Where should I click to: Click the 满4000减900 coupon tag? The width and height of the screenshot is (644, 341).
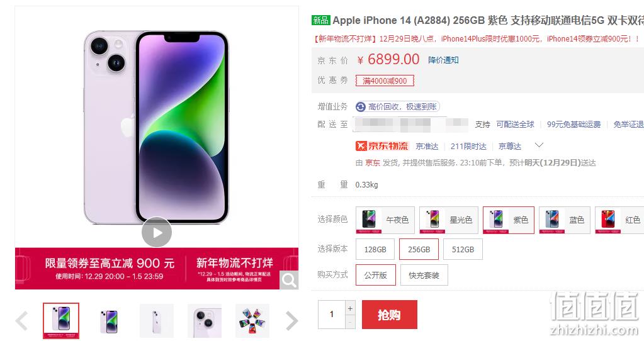tap(385, 81)
